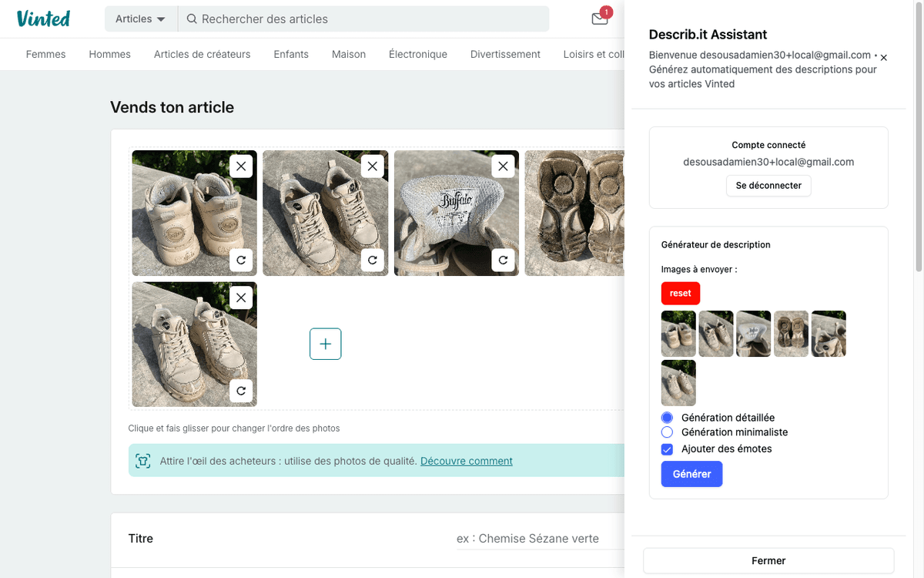Select the last thumbnail in Images à envoyer
The height and width of the screenshot is (578, 924).
pos(678,382)
